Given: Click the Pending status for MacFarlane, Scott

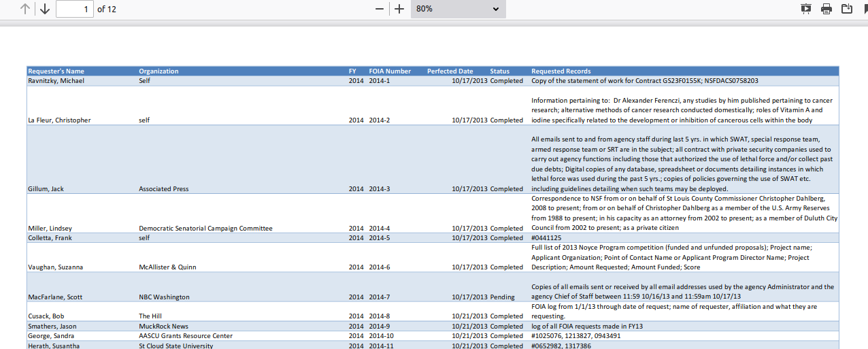Looking at the screenshot, I should (502, 297).
